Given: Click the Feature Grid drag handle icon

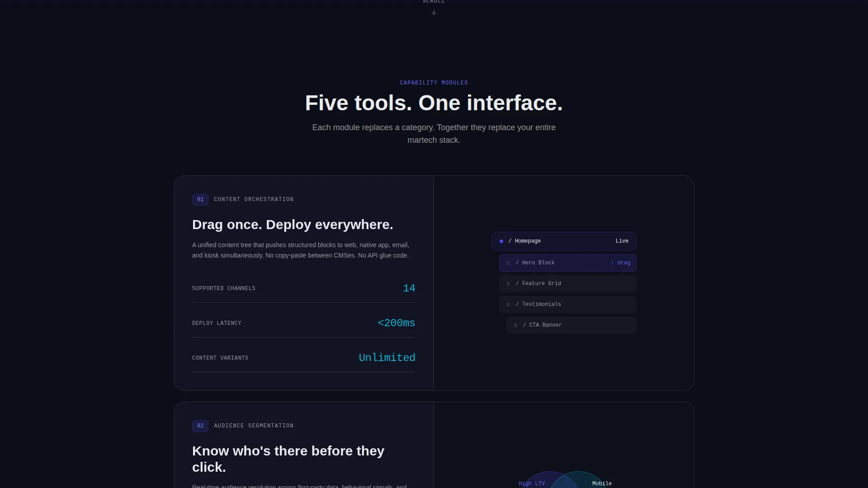Looking at the screenshot, I should point(508,284).
